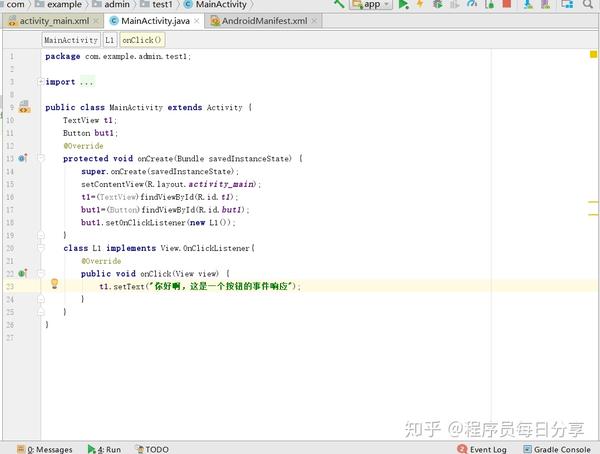The height and width of the screenshot is (454, 600).
Task: Open the profiler gauge icon
Action: click(x=472, y=4)
